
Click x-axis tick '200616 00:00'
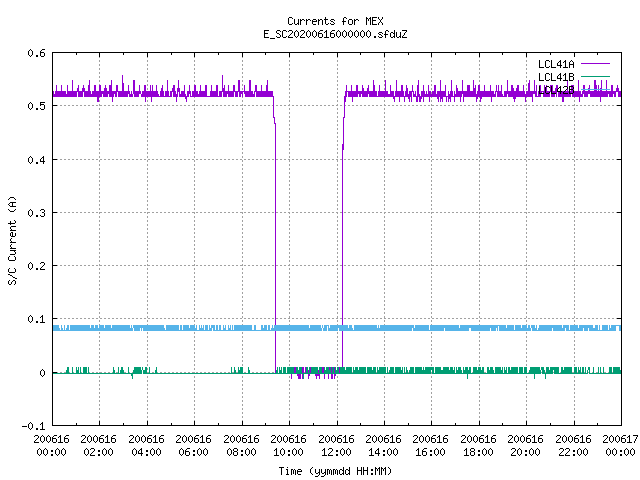pyautogui.click(x=51, y=446)
